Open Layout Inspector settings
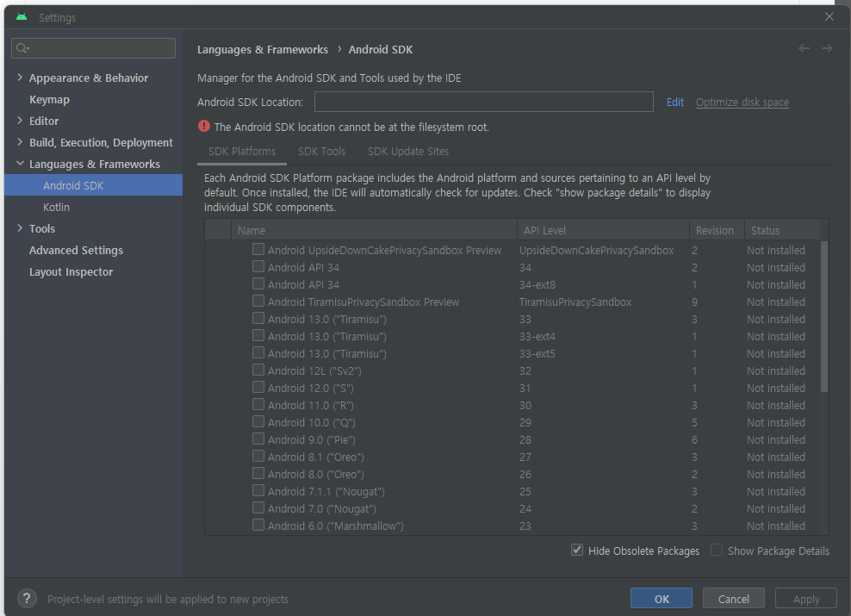The width and height of the screenshot is (851, 616). tap(71, 272)
